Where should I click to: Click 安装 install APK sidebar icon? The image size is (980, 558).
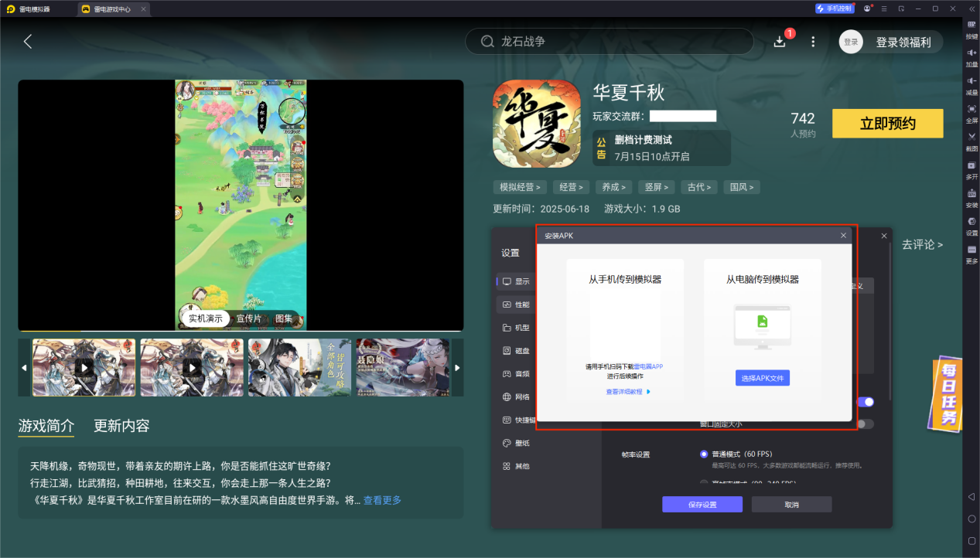point(971,199)
